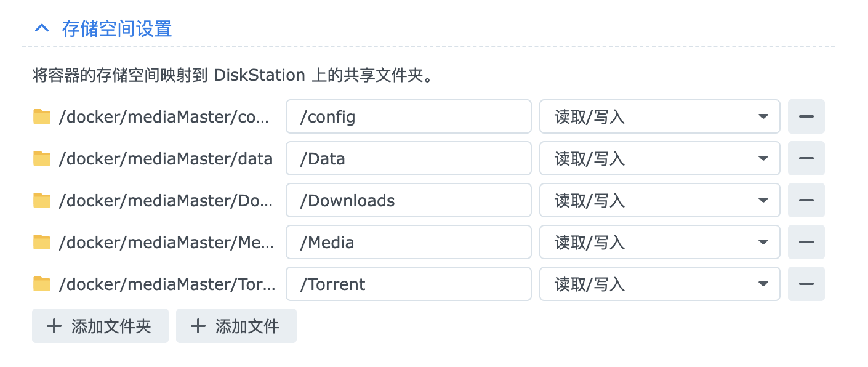Remove the /Downloads folder mapping
This screenshot has height=367, width=868.
806,200
